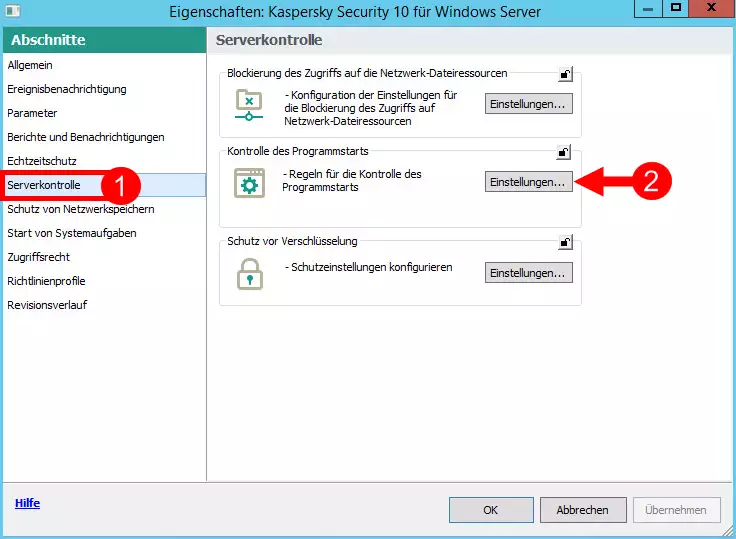
Task: Click the Hilfe link
Action: click(x=27, y=503)
